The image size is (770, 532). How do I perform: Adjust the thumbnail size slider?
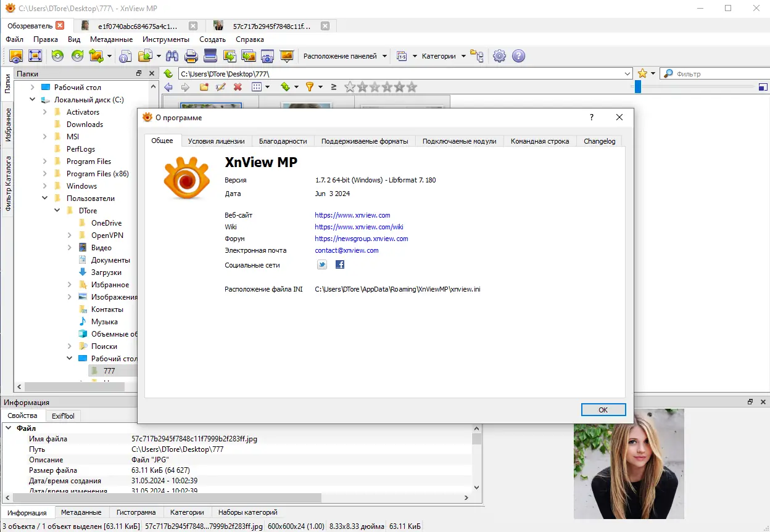tap(638, 87)
